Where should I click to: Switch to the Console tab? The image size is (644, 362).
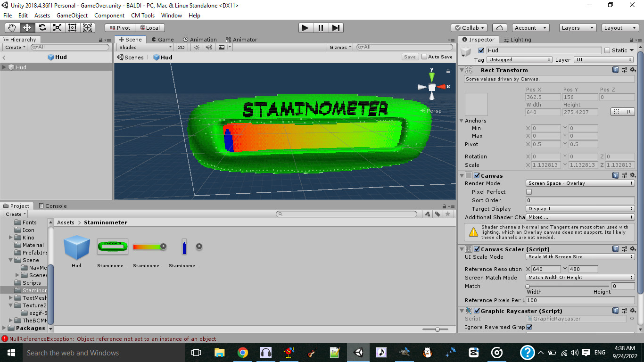tap(53, 206)
